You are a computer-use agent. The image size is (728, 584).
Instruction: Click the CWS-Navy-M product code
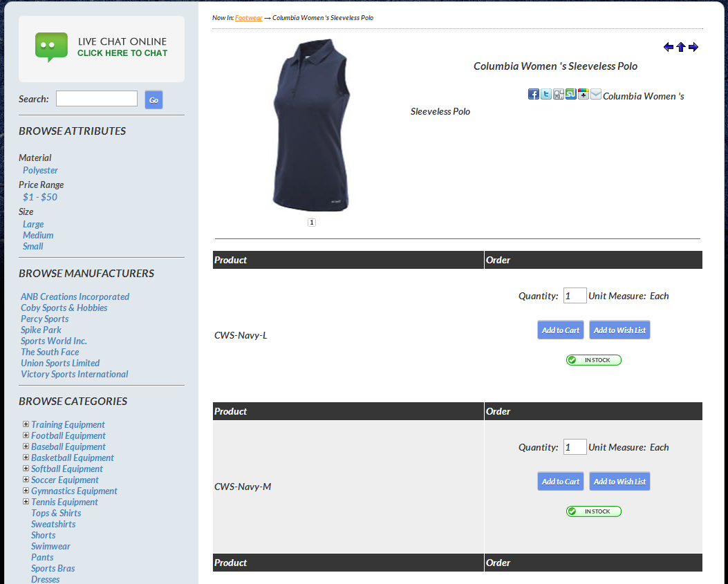pyautogui.click(x=243, y=487)
